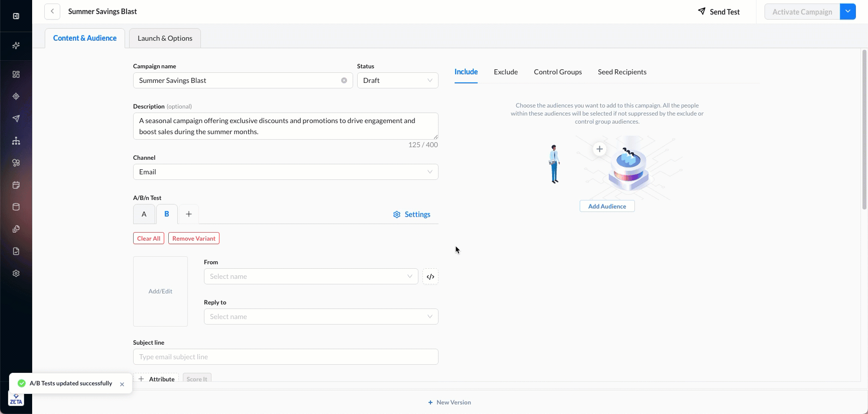Open the Control Groups tab
Viewport: 868px width, 414px height.
[558, 72]
